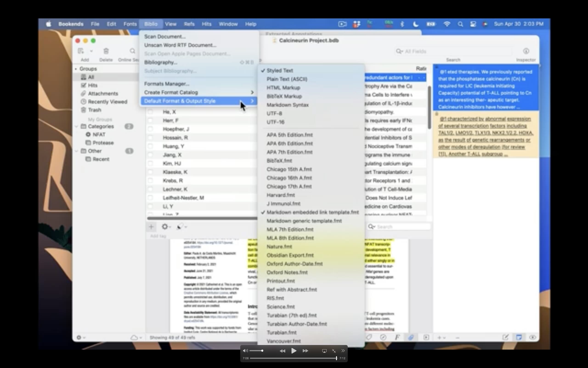Viewport: 588px width, 368px height.
Task: Open Spotlight search in menu bar
Action: 460,24
